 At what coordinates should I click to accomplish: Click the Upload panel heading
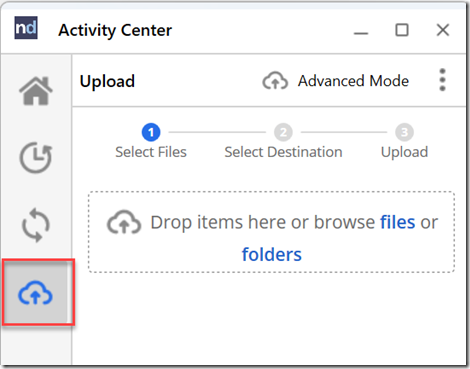tap(107, 81)
